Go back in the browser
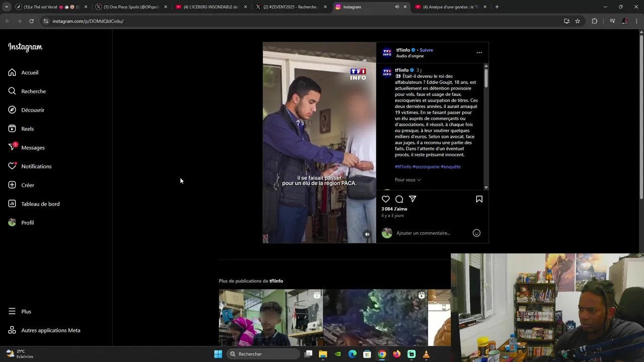The height and width of the screenshot is (362, 644). point(7,21)
